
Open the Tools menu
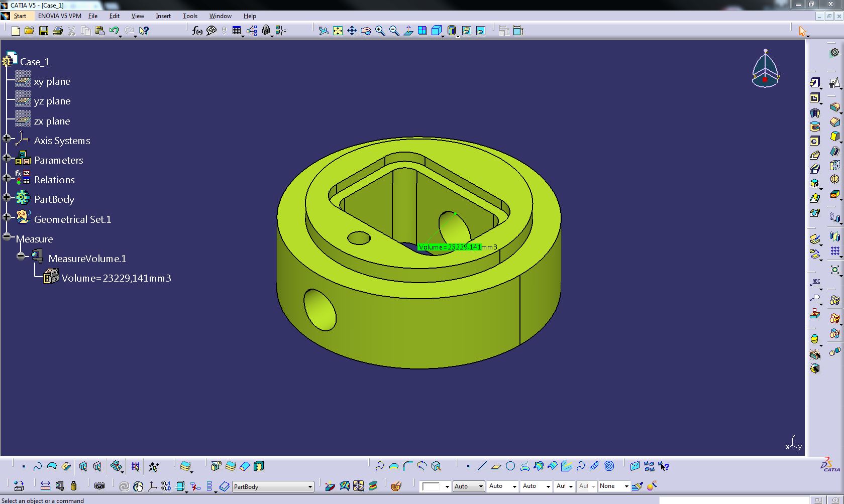(x=190, y=16)
